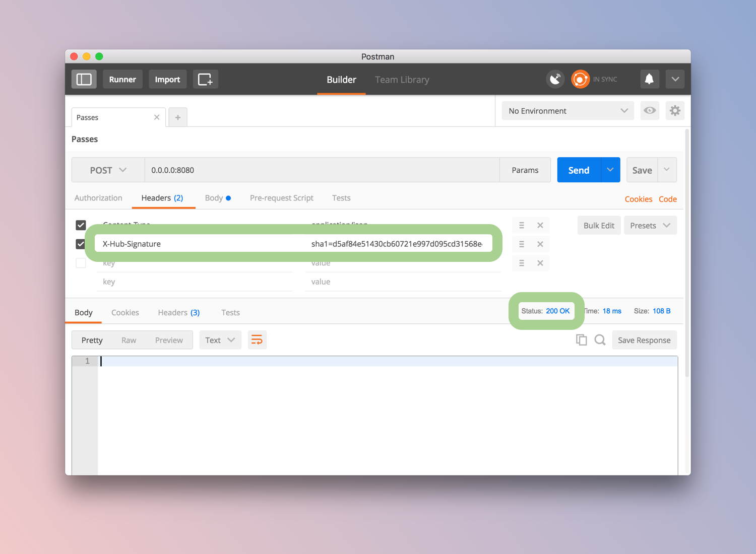Close the Passes request tab
Viewport: 756px width, 554px height.
point(157,117)
